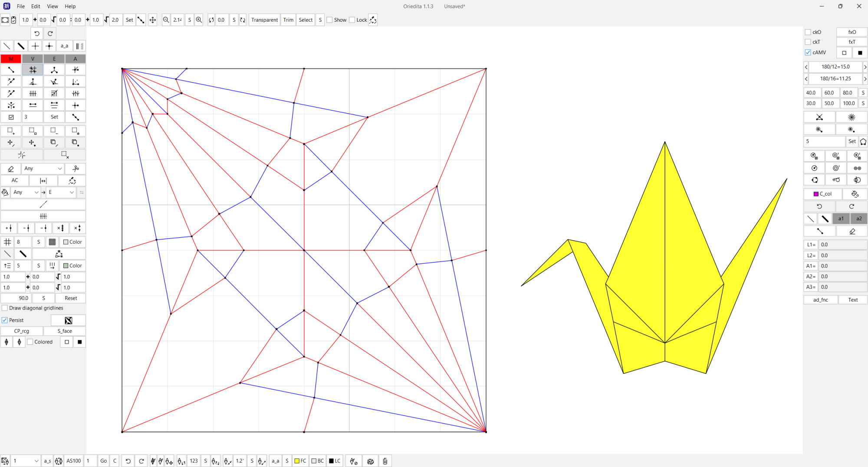Click left arrow of 180/16=11.25 angle
The width and height of the screenshot is (868, 467).
coord(806,79)
